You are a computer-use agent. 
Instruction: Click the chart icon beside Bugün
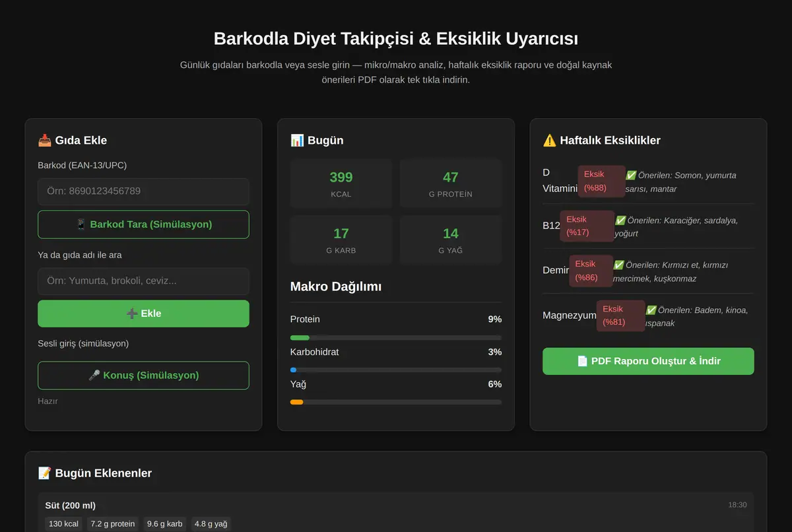pos(297,140)
